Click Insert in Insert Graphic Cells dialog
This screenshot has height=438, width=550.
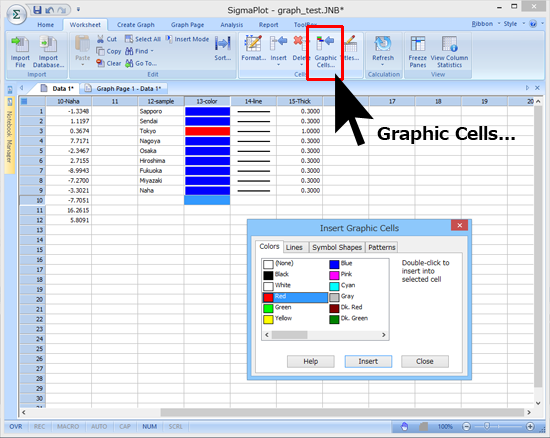click(368, 361)
